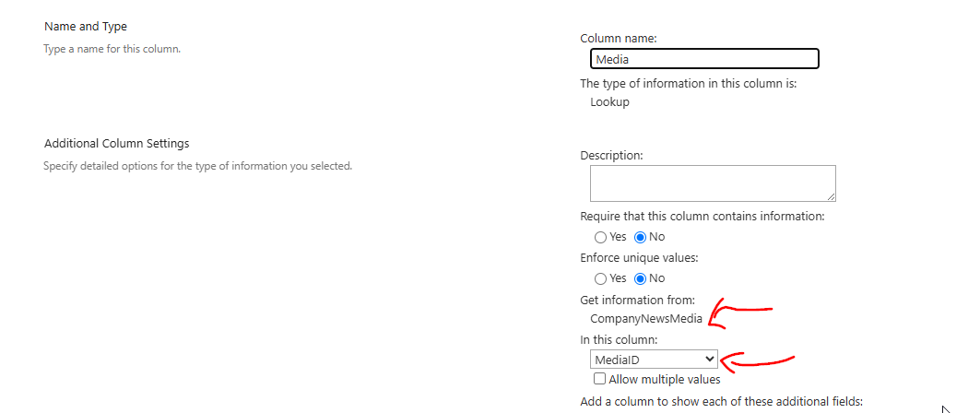Click the CompanyNewsMedia source list name
This screenshot has height=413, width=980.
click(x=646, y=319)
